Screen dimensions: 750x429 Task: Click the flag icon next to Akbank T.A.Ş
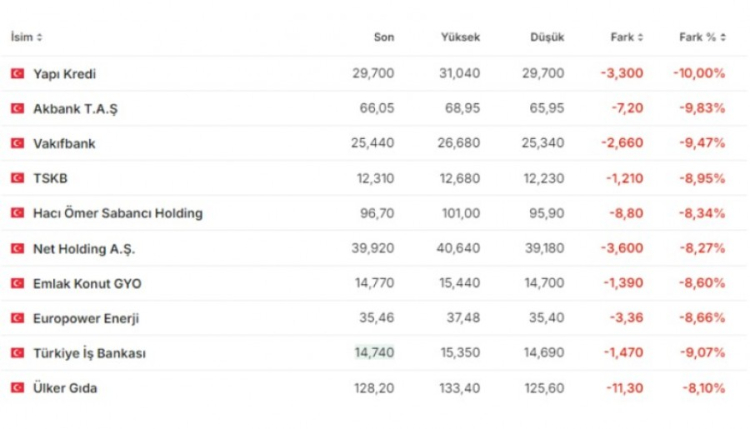pyautogui.click(x=17, y=108)
